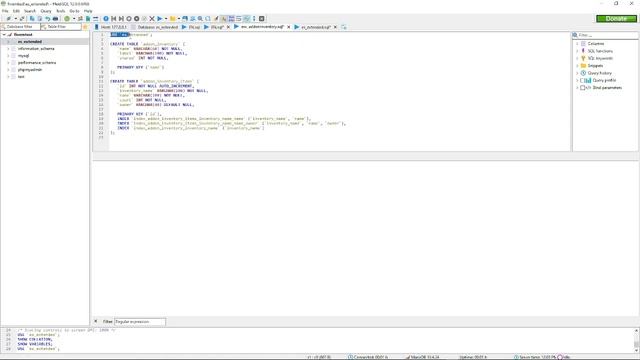Viewport: 640px width, 360px height.
Task: Click the Regular expression filter field
Action: click(x=140, y=322)
